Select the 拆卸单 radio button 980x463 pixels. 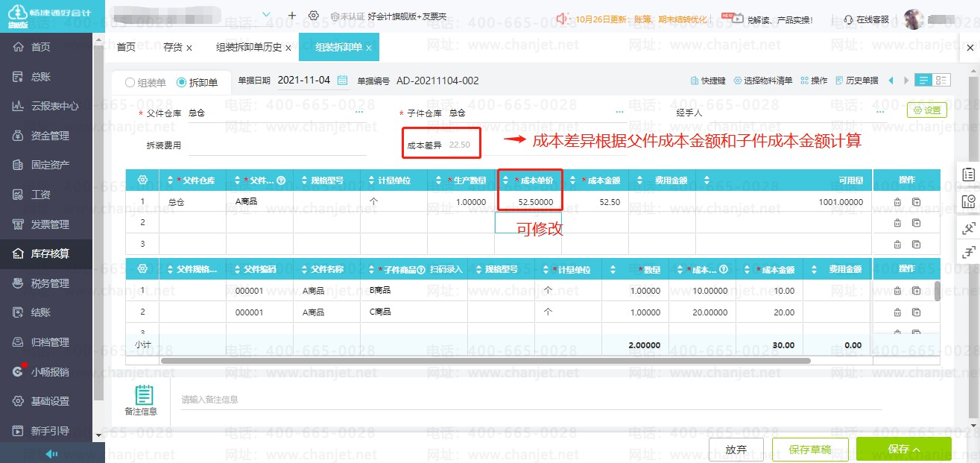tap(182, 83)
